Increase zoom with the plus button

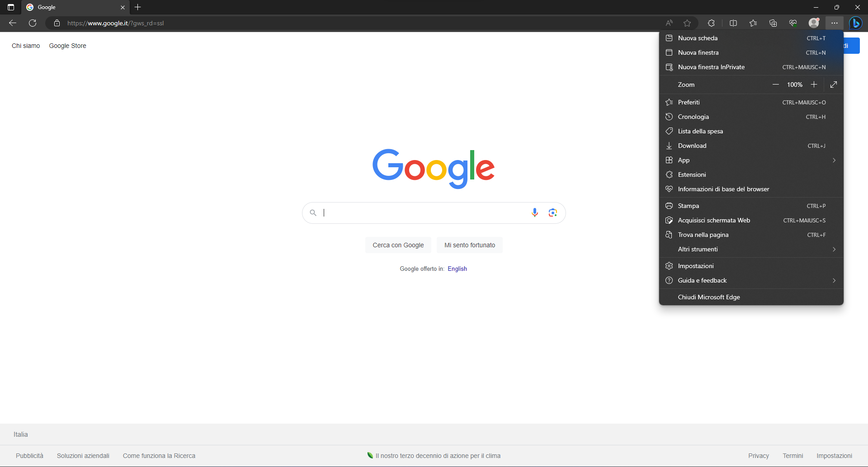click(x=814, y=85)
